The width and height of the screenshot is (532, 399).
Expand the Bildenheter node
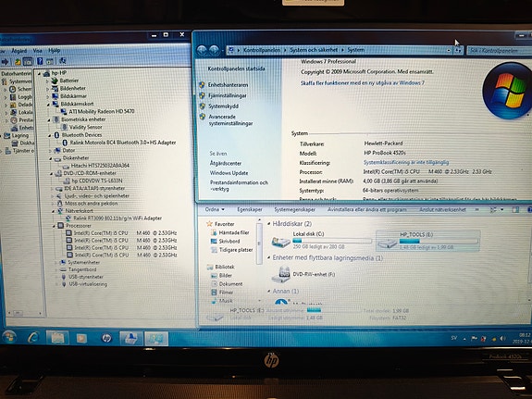click(47, 89)
